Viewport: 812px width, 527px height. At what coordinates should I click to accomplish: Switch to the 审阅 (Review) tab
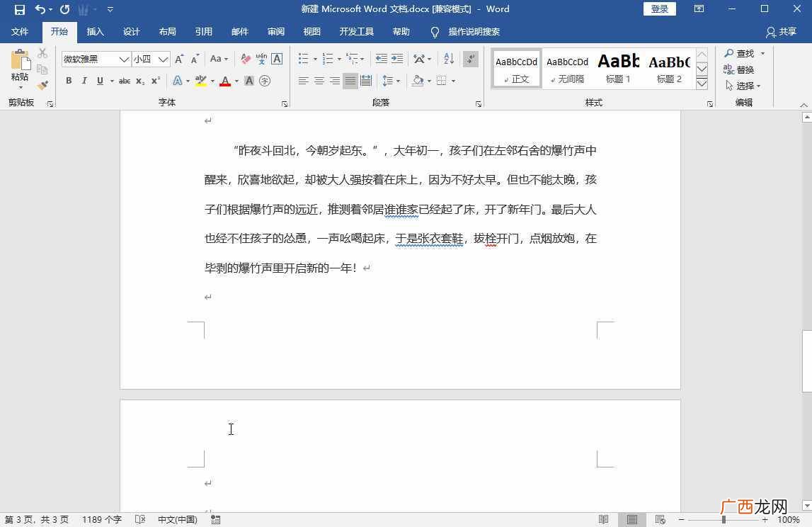tap(276, 32)
